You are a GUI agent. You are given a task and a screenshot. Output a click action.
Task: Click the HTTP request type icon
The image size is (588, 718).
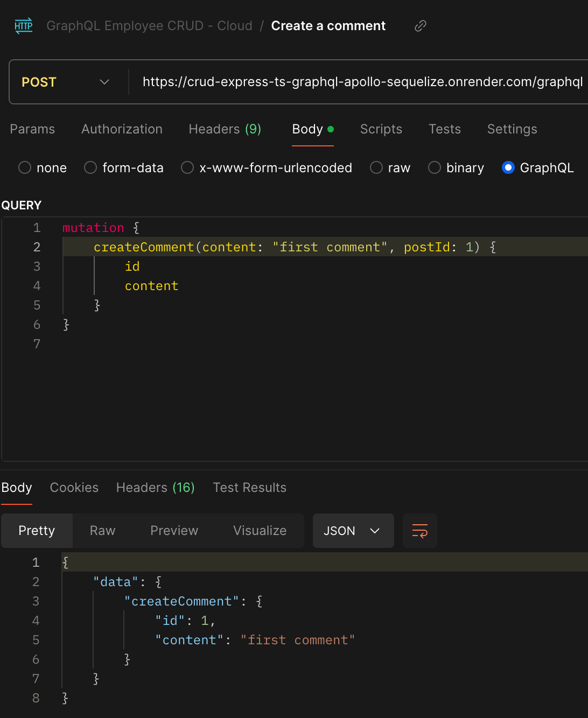(24, 26)
